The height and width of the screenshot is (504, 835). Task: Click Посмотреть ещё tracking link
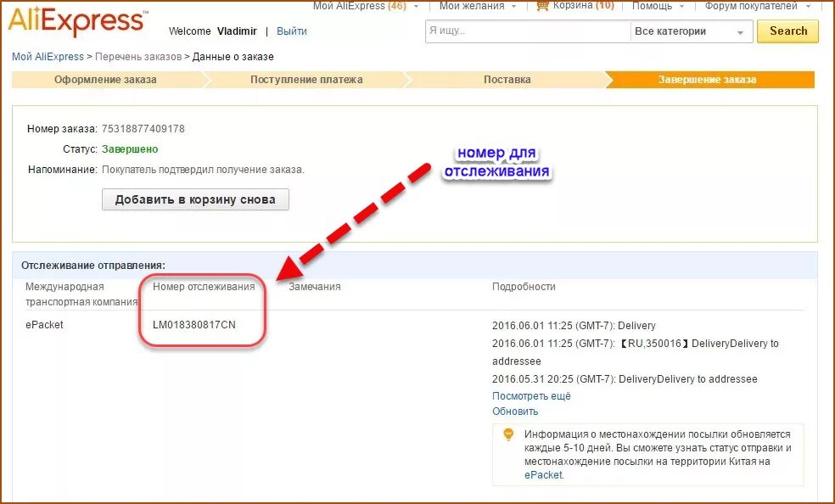click(x=531, y=396)
